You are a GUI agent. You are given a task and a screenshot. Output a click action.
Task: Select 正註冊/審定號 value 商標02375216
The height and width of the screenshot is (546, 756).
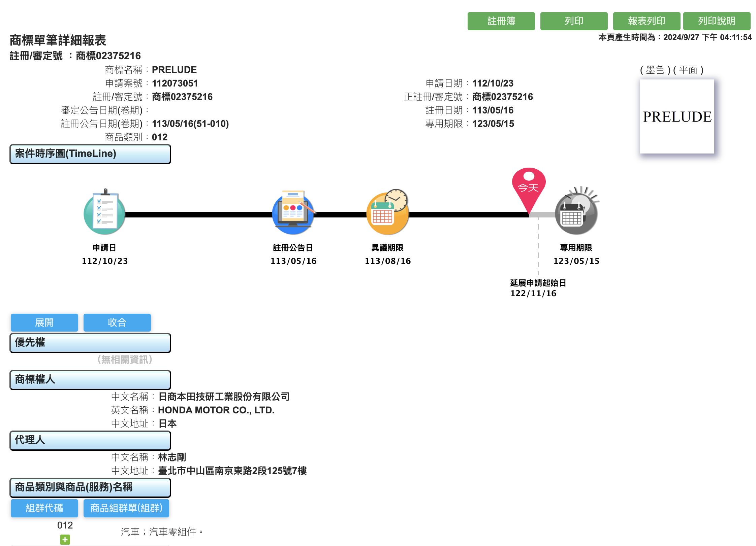point(503,97)
